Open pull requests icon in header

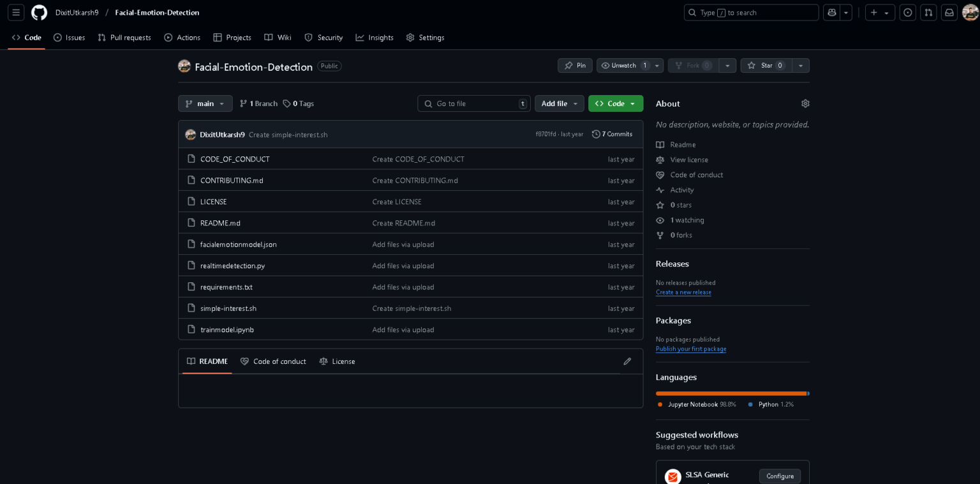point(928,13)
